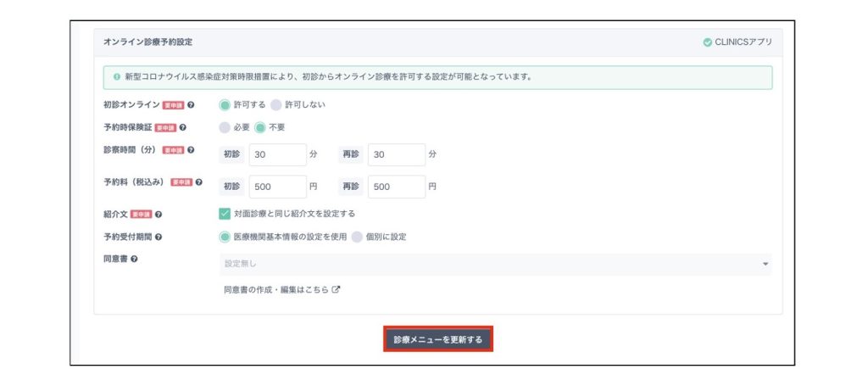Click the 再診 予約料 input field
868x380 pixels.
(x=396, y=187)
